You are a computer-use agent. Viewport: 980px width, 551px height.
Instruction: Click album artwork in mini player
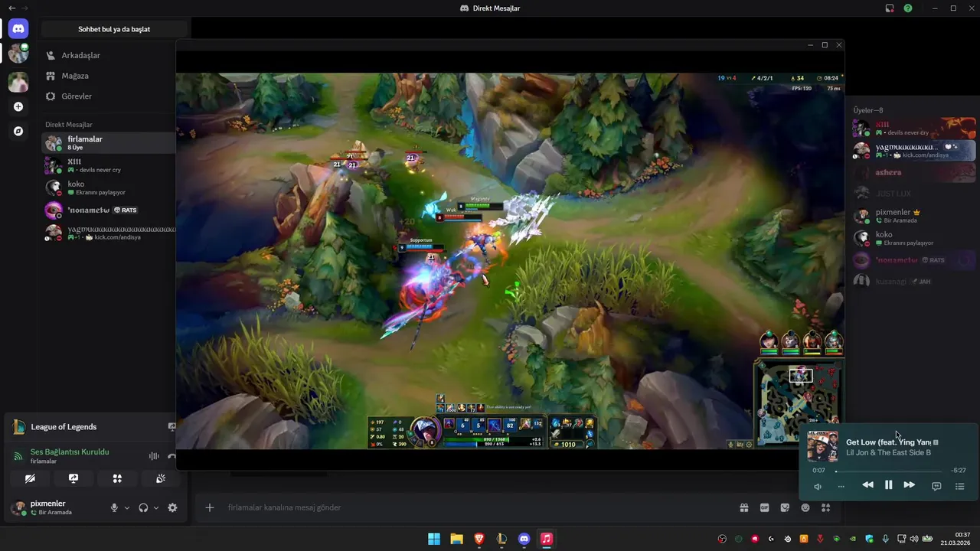[823, 446]
